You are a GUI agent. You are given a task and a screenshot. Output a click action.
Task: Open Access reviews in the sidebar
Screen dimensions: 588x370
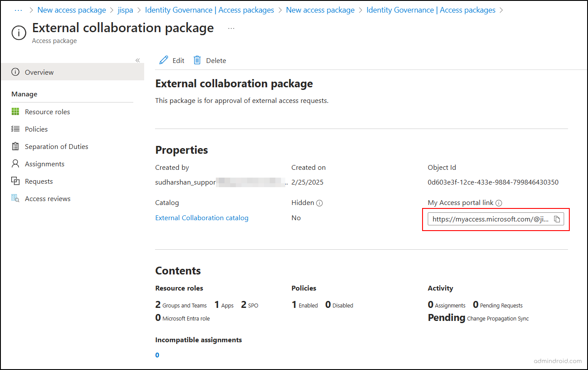tap(47, 198)
